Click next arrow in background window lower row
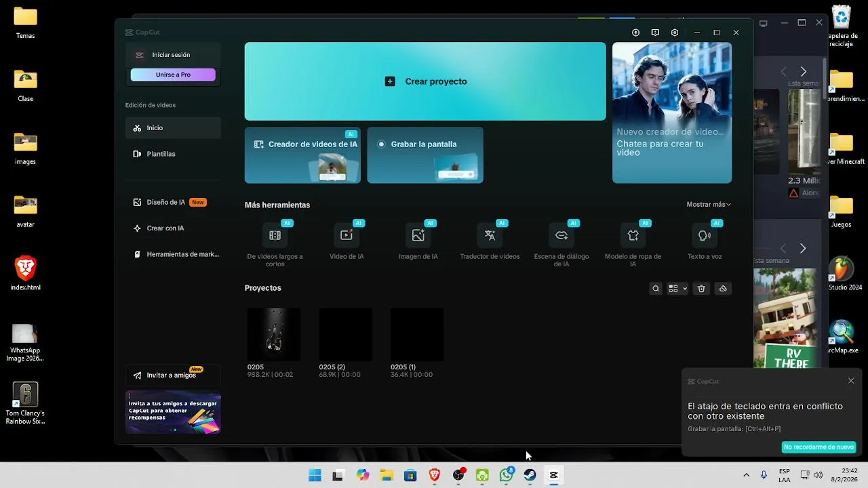This screenshot has width=868, height=488. (x=803, y=249)
